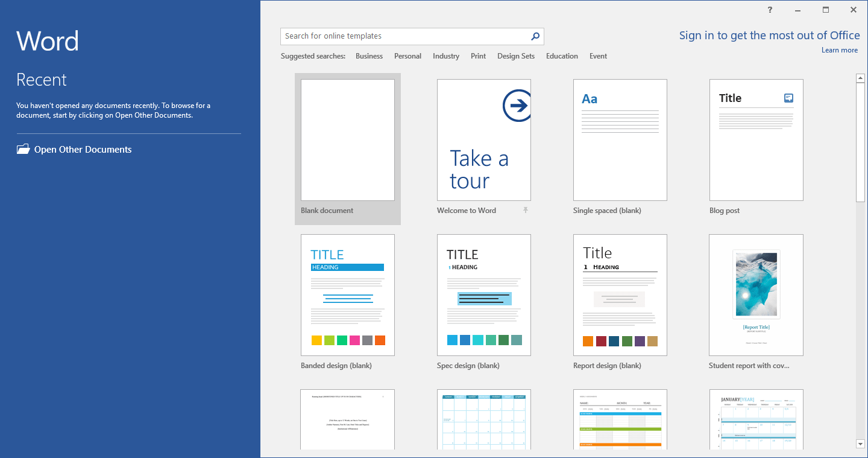Click the folder icon beside Open Other Documents
This screenshot has height=458, width=868.
[23, 148]
